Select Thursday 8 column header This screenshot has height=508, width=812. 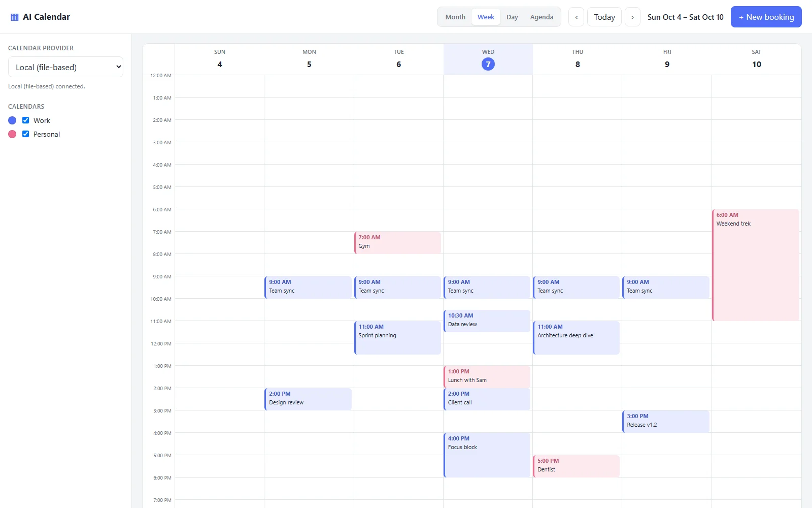578,59
